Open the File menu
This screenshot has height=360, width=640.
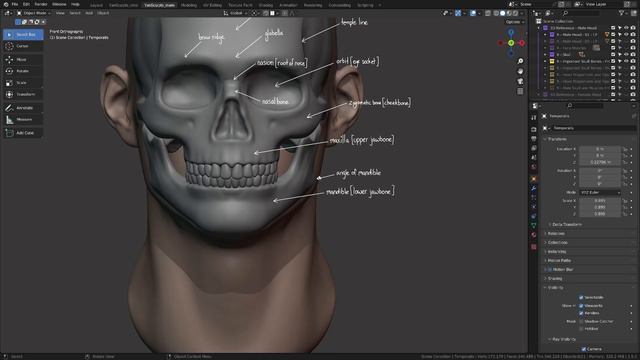click(x=15, y=4)
